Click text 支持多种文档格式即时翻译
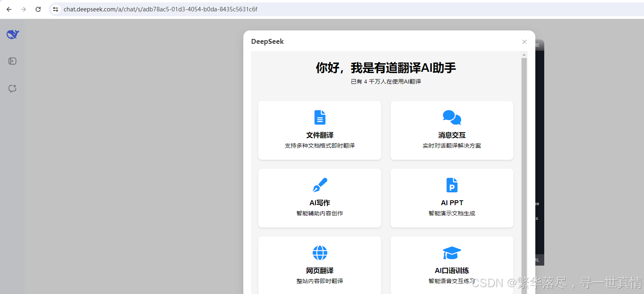Viewport: 644px width, 294px height. coord(320,146)
